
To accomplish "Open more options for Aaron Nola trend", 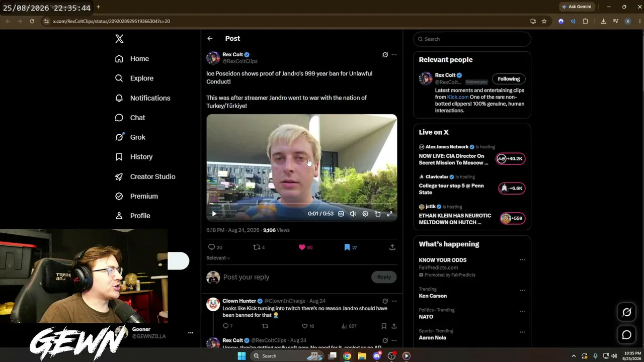I will 522,332.
